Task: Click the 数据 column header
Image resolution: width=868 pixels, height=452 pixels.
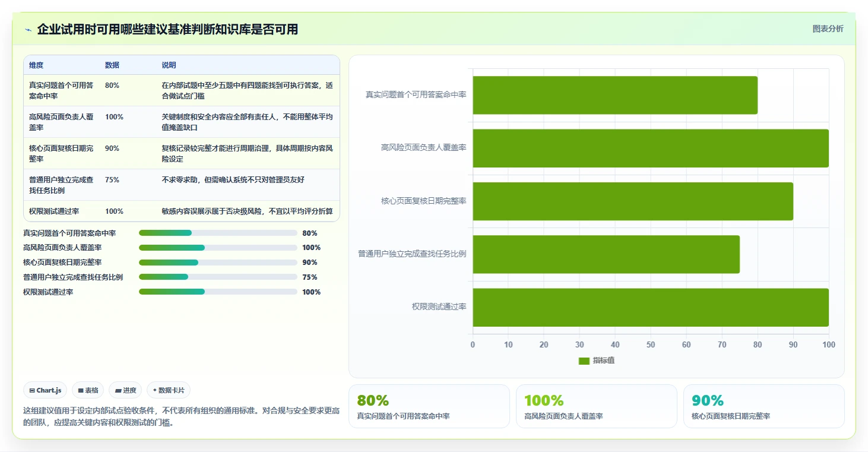Action: 112,65
